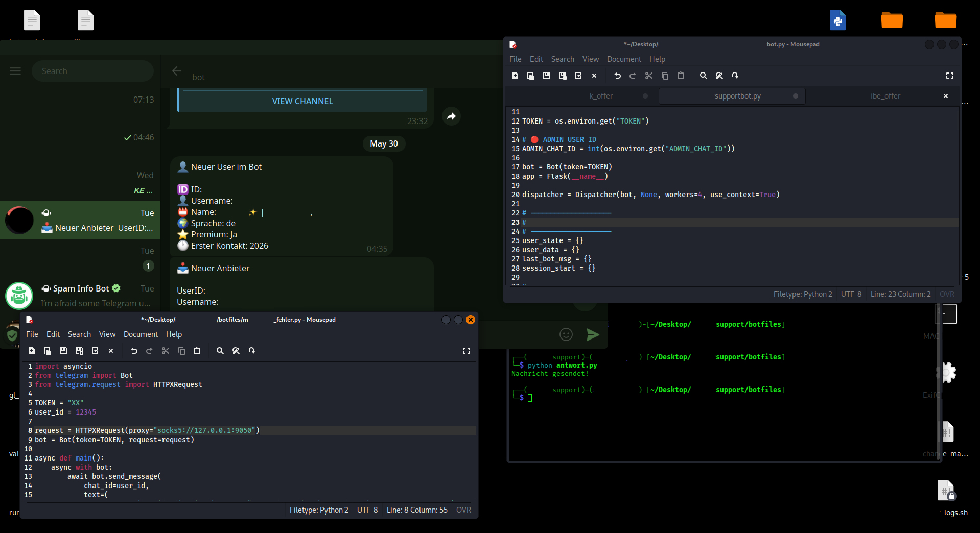This screenshot has width=980, height=533.
Task: Go back using the chat header arrow
Action: click(177, 71)
